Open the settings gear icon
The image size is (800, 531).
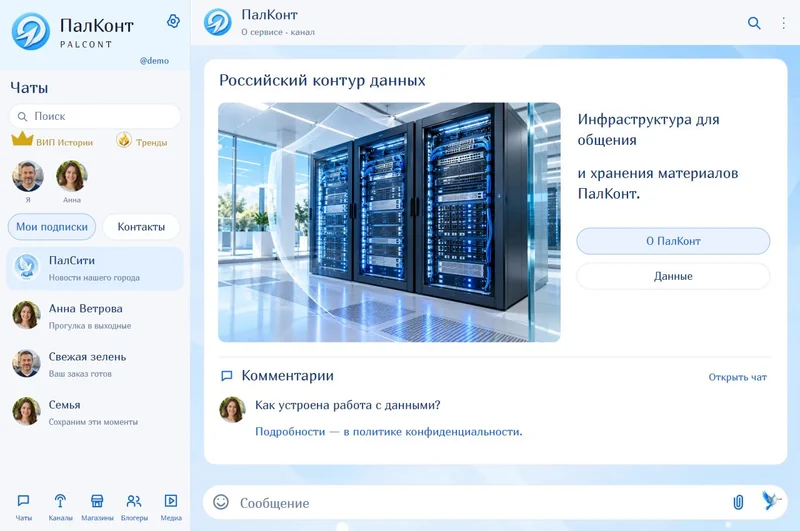point(173,21)
